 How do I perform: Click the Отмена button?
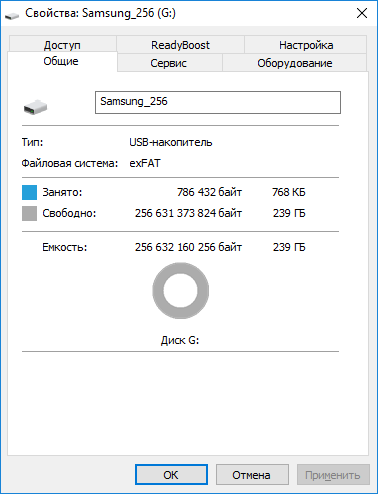click(x=252, y=474)
